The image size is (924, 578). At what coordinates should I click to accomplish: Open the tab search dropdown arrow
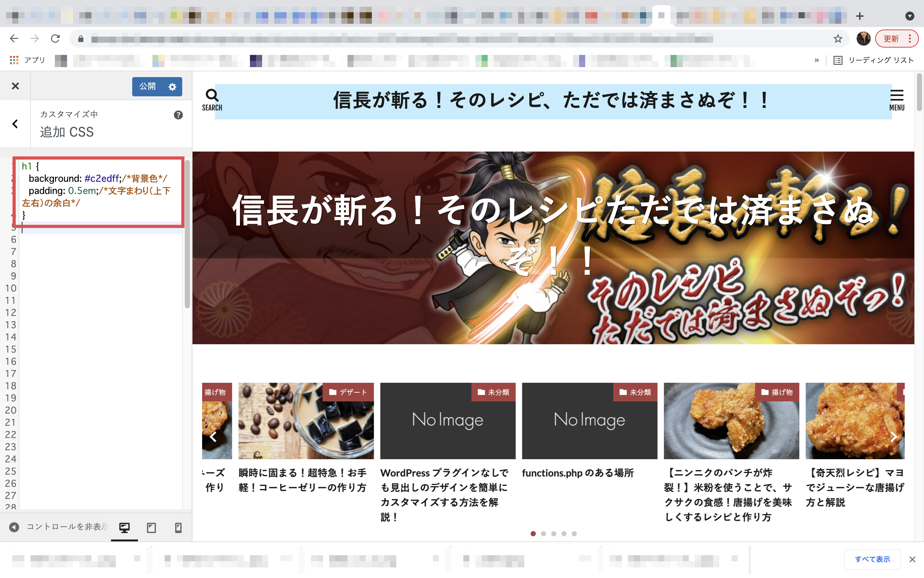910,16
